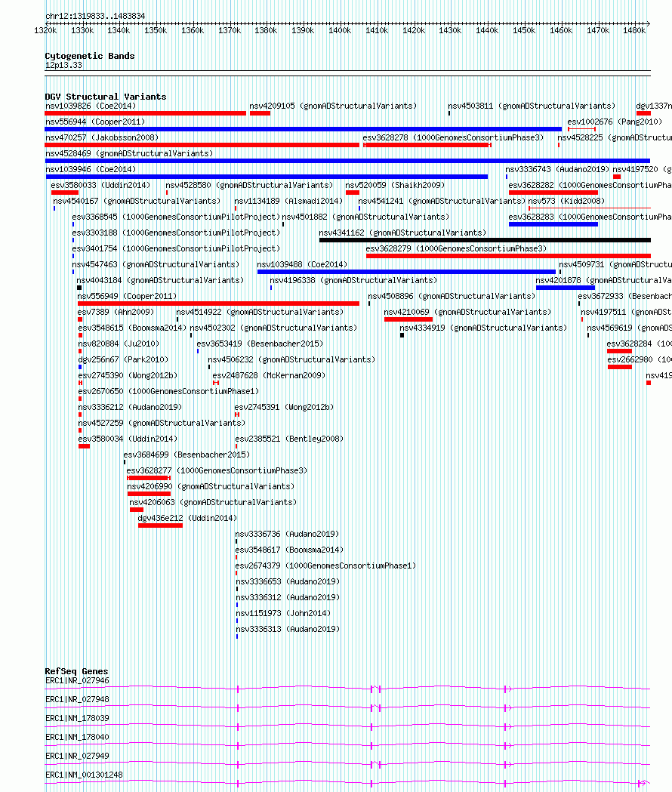Screen dimensions: 672x792
Task: Click esv2385521 (Bentley2008) label
Action: click(289, 439)
